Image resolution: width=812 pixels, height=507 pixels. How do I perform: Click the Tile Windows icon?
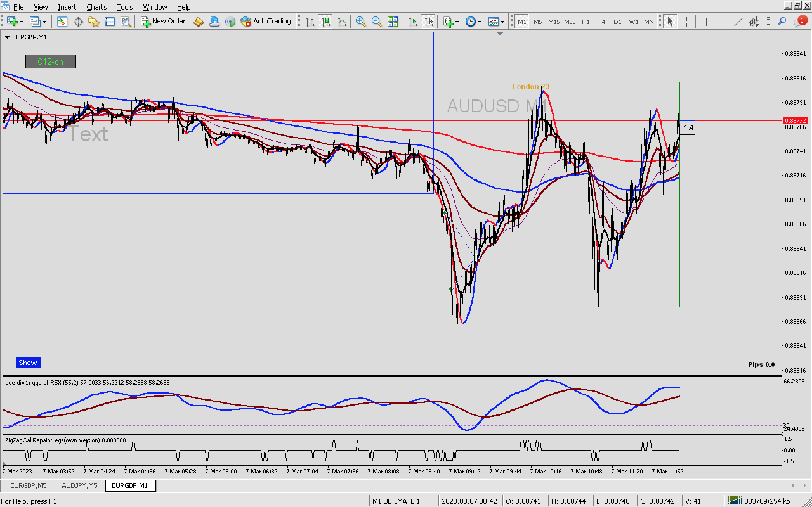(x=393, y=22)
